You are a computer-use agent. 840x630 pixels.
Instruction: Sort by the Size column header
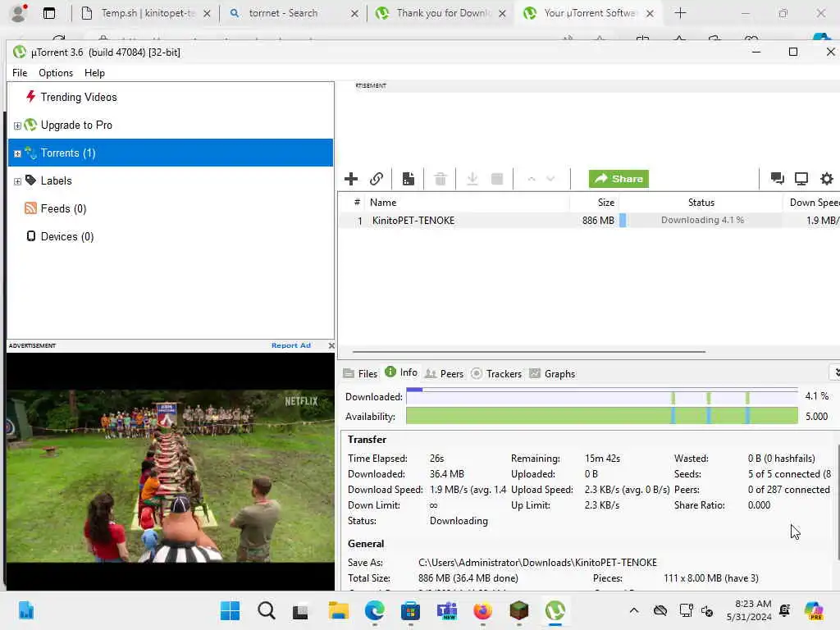tap(594, 203)
